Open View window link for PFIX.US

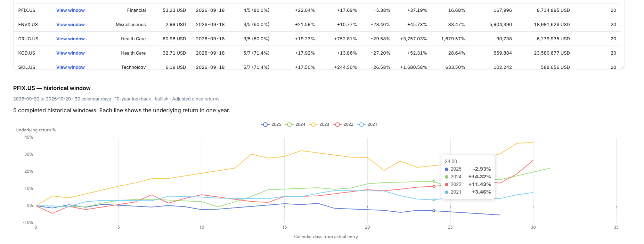pyautogui.click(x=71, y=10)
